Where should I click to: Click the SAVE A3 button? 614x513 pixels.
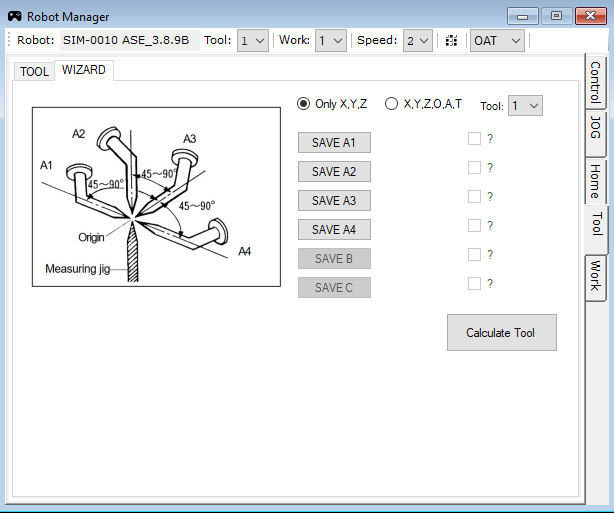[334, 201]
